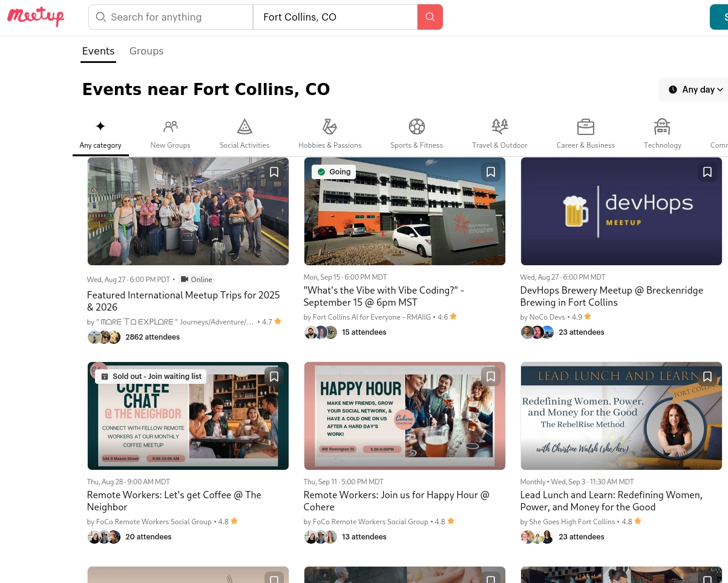Click "Thu, Sep 11 · 5:00 PM MDT" date
The width and height of the screenshot is (728, 583).
344,482
